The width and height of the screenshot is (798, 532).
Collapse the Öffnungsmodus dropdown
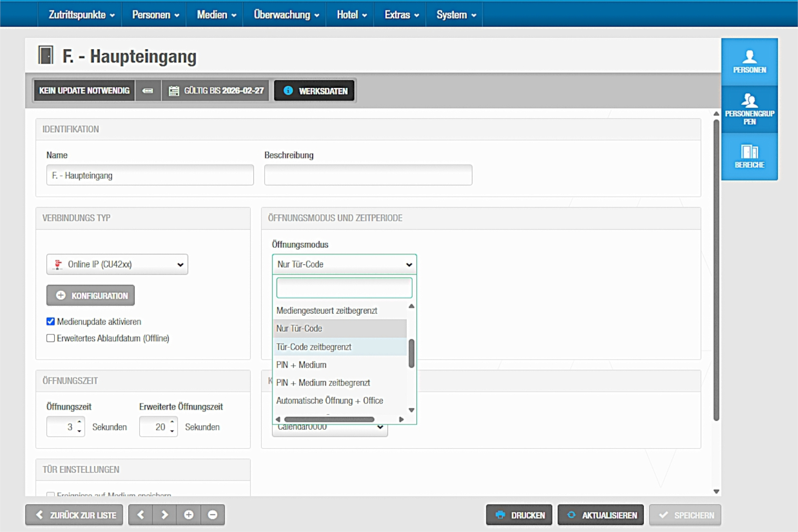click(x=344, y=264)
